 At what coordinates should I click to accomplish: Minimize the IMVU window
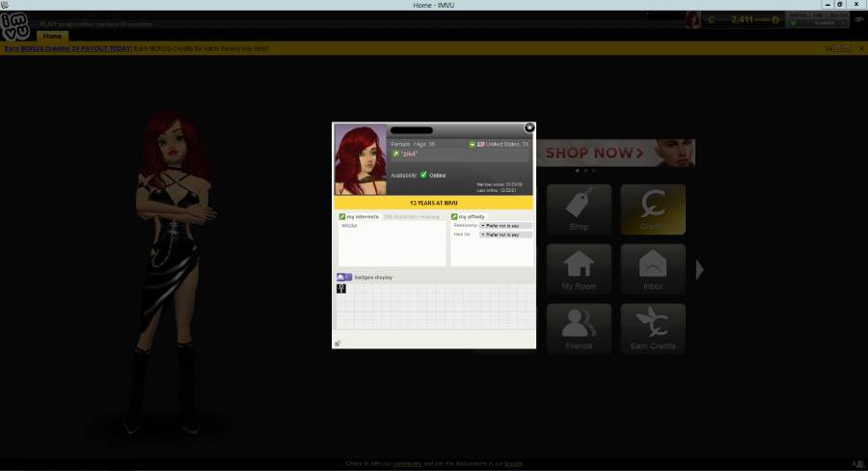pos(827,5)
